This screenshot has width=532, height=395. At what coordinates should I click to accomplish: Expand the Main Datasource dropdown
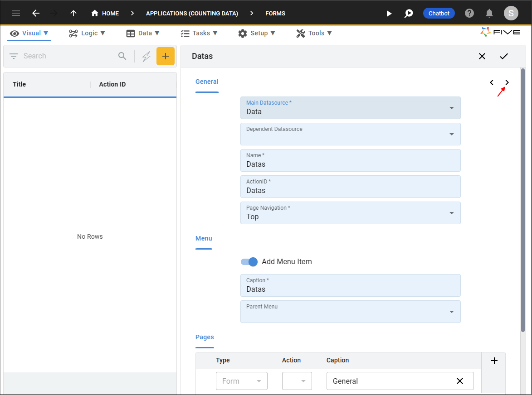[x=451, y=108]
